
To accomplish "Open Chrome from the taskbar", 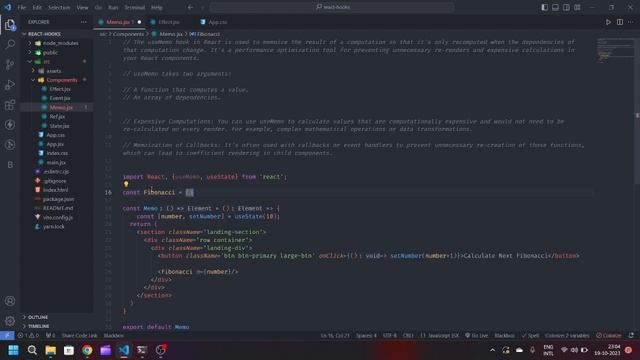I will (87, 350).
